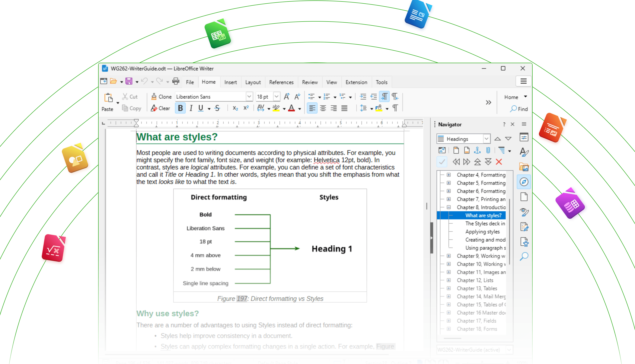Image resolution: width=635 pixels, height=364 pixels.
Task: Decrease paragraph indent
Action: pos(374,97)
